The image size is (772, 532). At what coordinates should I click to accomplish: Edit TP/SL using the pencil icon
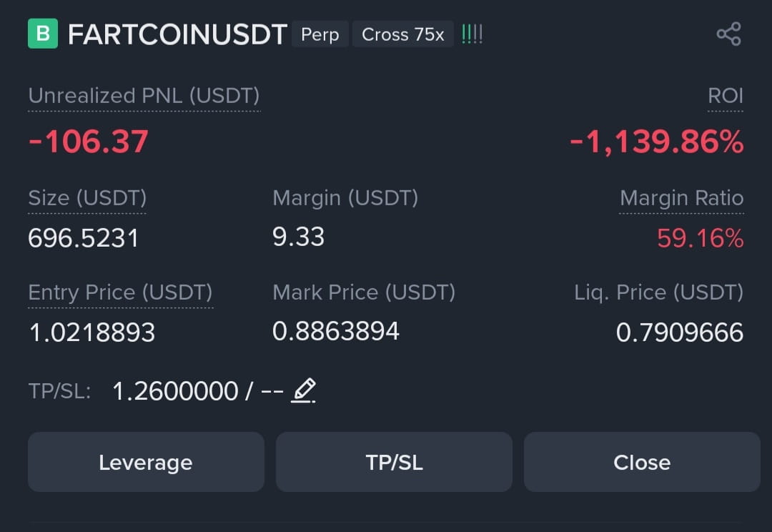(x=303, y=390)
